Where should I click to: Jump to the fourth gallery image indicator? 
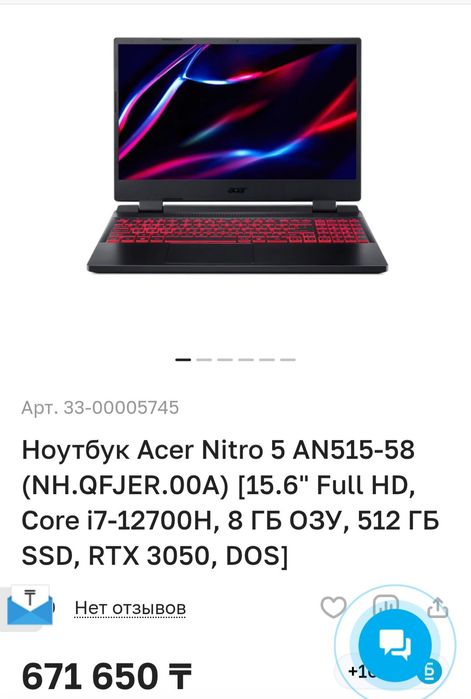[x=246, y=359]
